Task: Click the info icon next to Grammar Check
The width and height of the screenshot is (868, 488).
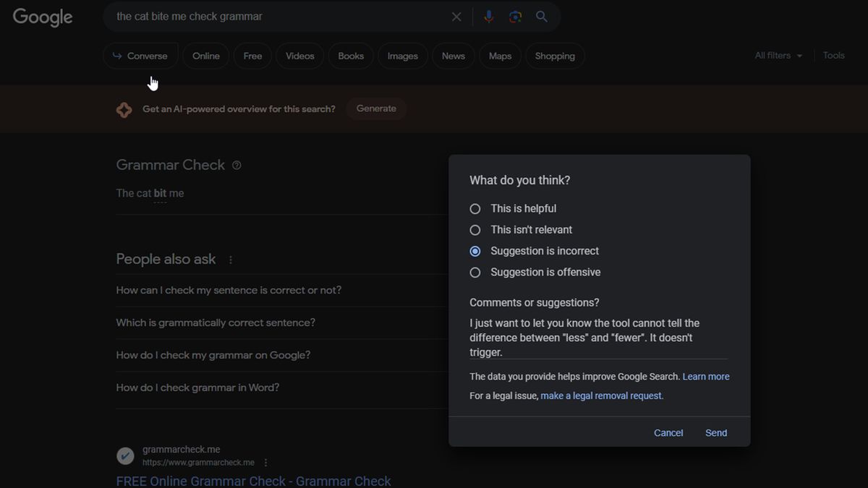Action: click(x=236, y=165)
